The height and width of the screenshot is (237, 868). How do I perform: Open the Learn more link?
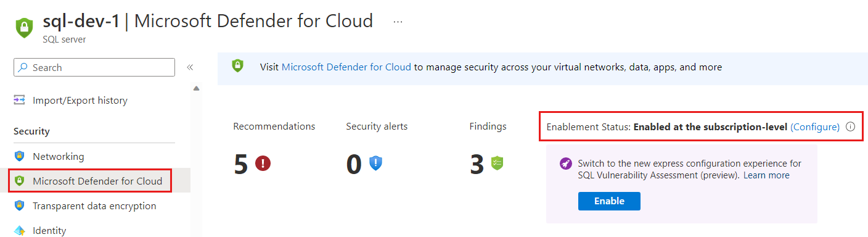pyautogui.click(x=766, y=175)
